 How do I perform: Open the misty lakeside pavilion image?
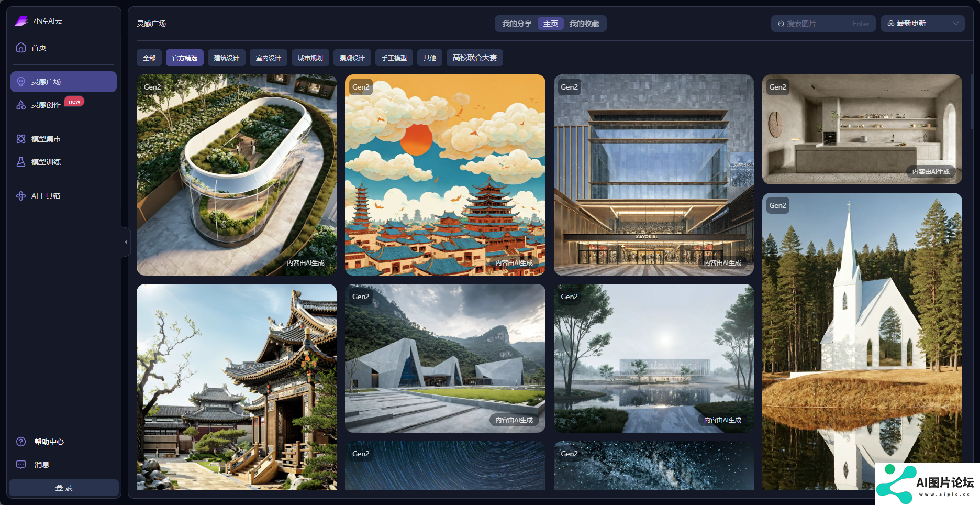click(654, 358)
